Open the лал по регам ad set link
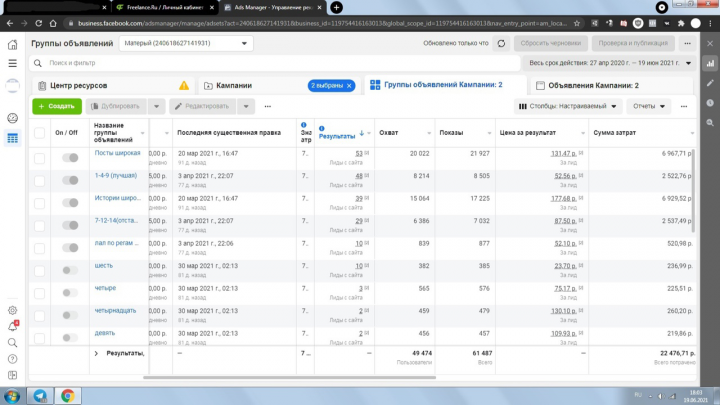 117,243
